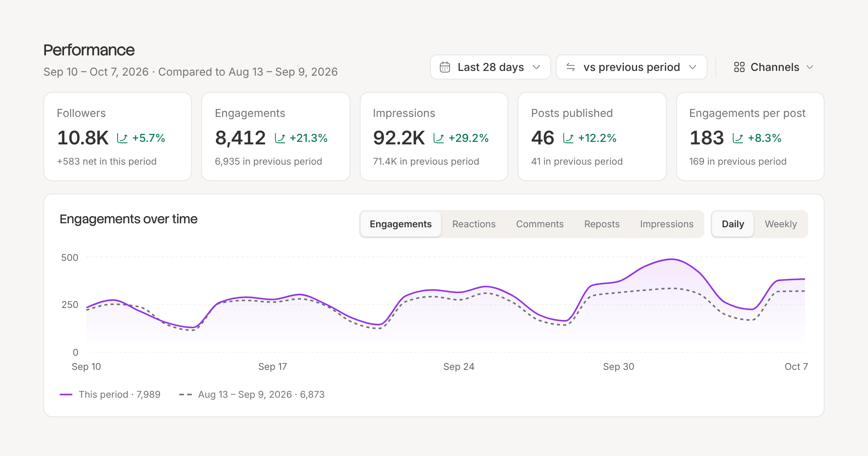Open the Posts published metric card
868x456 pixels.
pos(592,136)
